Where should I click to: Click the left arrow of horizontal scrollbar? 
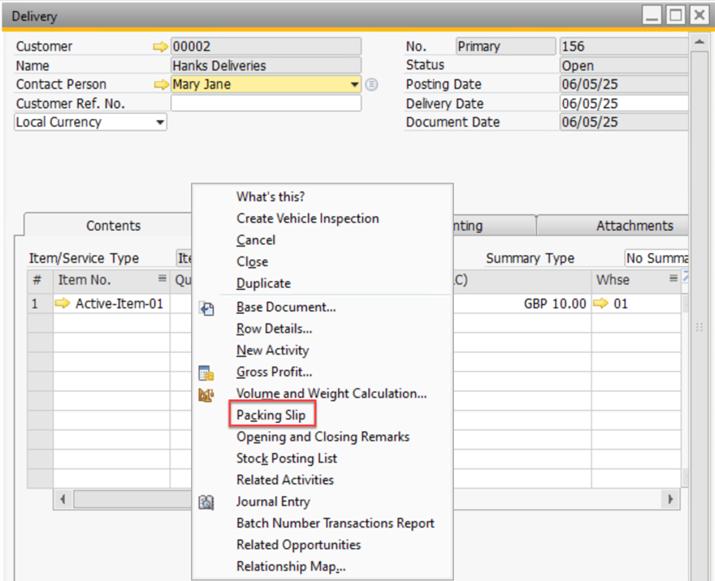click(x=65, y=498)
